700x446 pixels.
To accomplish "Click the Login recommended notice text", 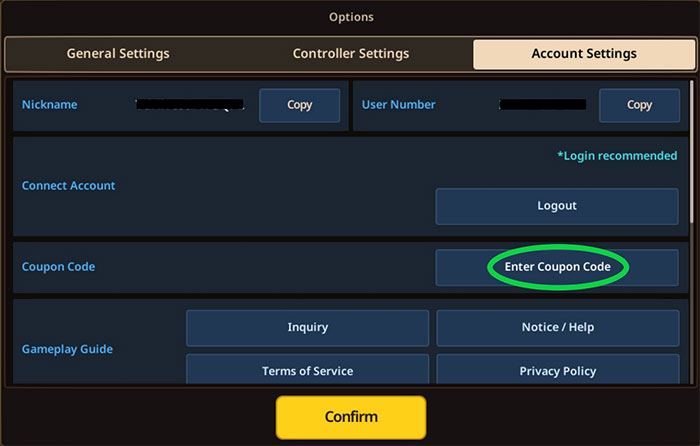I will (x=617, y=156).
